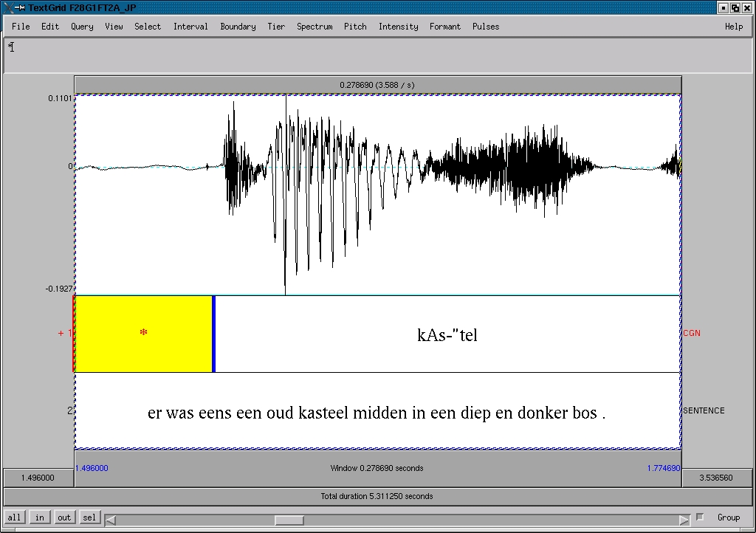Close the TextGrid window
Viewport: 756px width, 533px height.
click(x=747, y=7)
